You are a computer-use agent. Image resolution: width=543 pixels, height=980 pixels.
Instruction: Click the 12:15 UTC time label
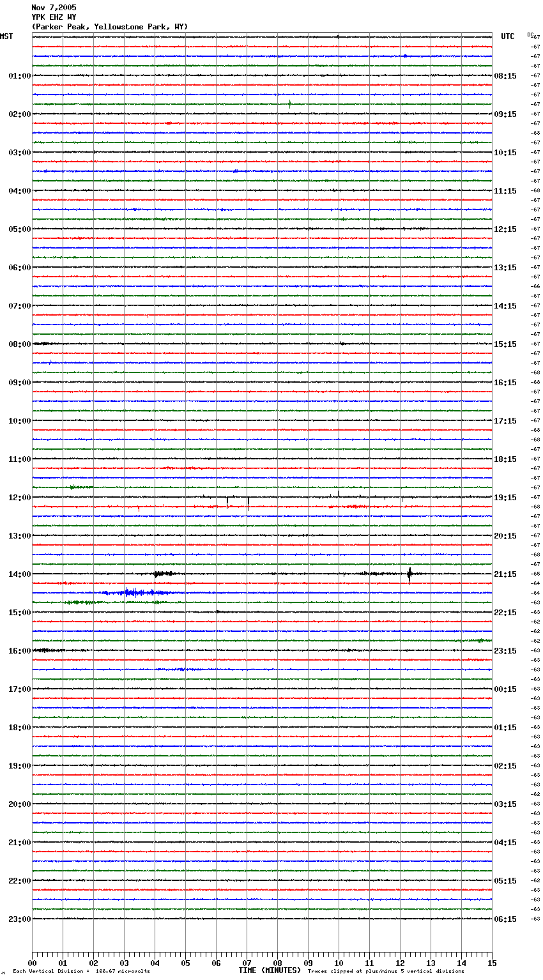(505, 229)
